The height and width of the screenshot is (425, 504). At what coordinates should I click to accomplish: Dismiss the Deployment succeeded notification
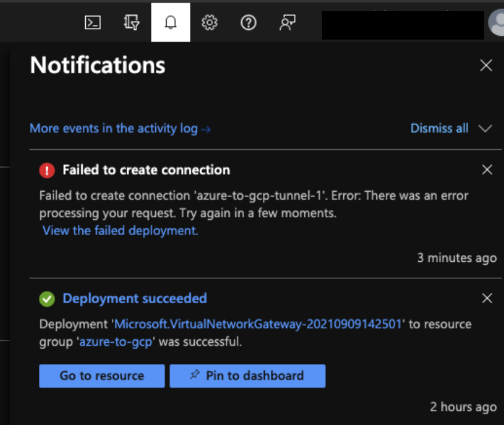[x=487, y=298]
